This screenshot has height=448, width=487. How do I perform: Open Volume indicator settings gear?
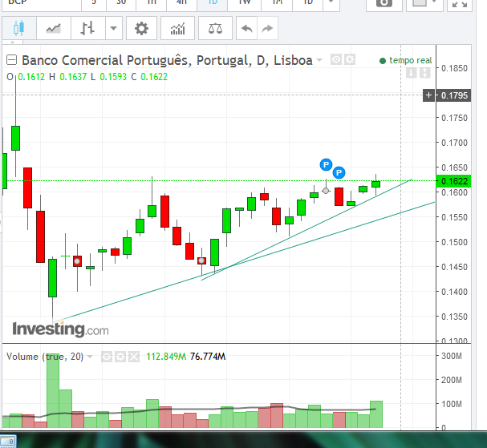click(120, 357)
